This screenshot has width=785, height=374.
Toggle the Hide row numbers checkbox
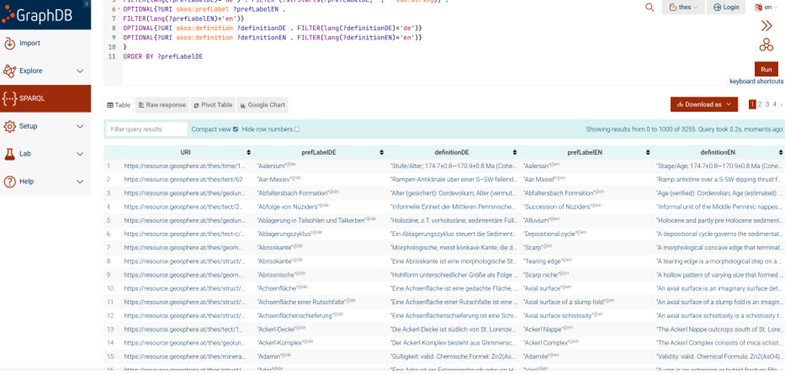tap(297, 129)
